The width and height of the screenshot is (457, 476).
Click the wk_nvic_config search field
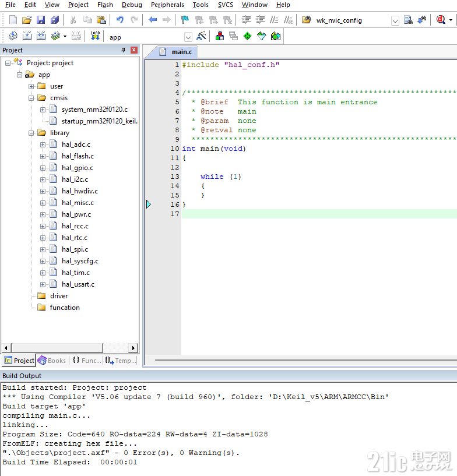click(352, 20)
